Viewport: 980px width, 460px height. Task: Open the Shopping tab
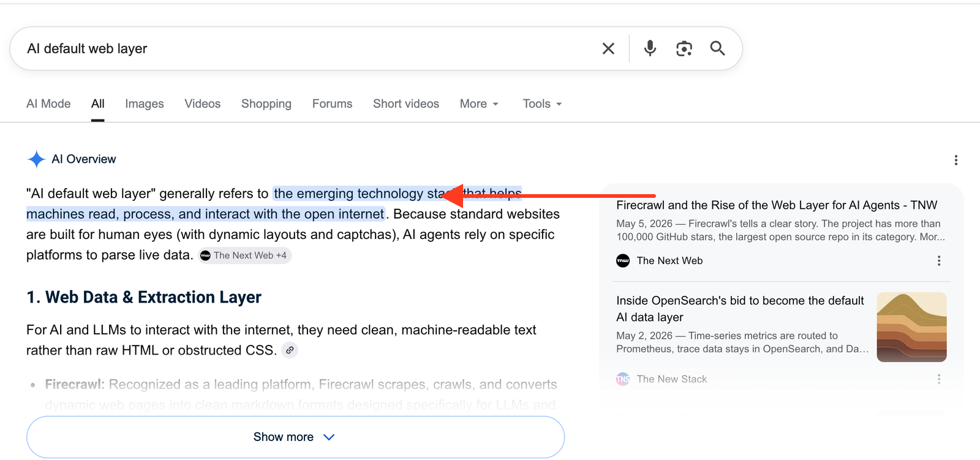[266, 104]
